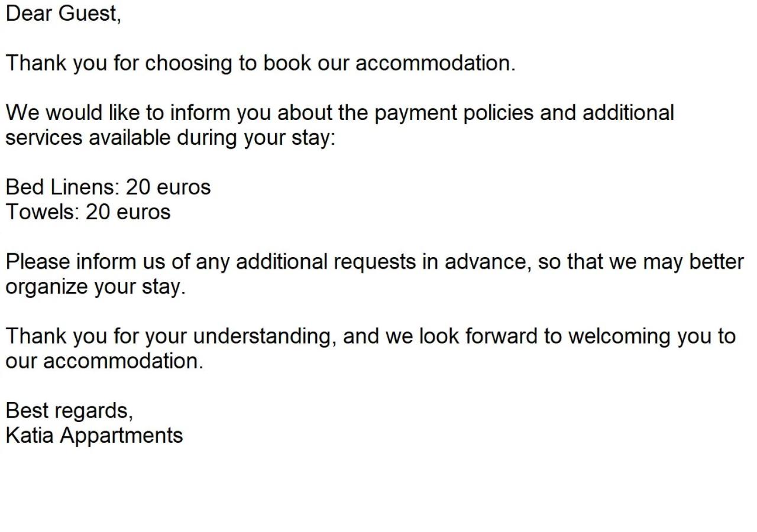Click the 'Dear Guest,' greeting line

(63, 13)
